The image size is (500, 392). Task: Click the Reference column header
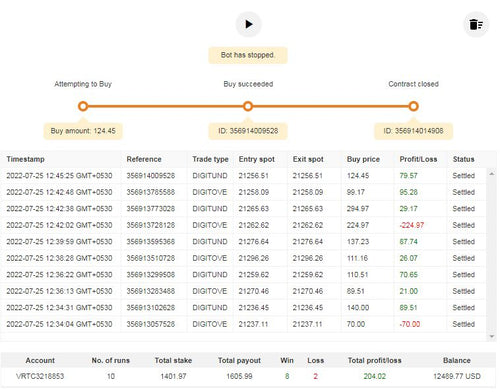pos(144,159)
